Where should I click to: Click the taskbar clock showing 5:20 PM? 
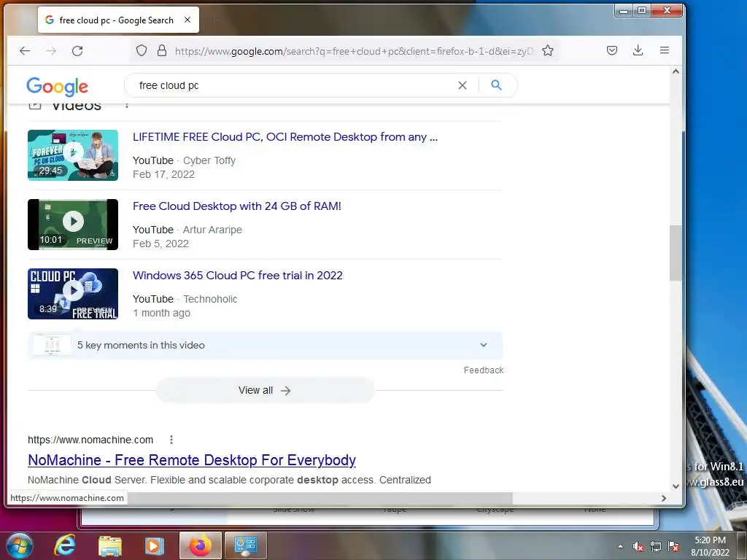[710, 546]
